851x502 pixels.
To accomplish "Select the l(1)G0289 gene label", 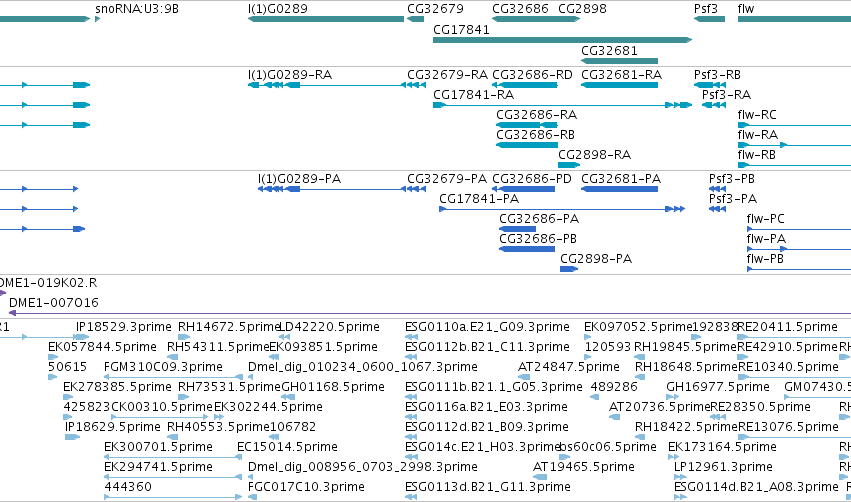I will pyautogui.click(x=277, y=9).
